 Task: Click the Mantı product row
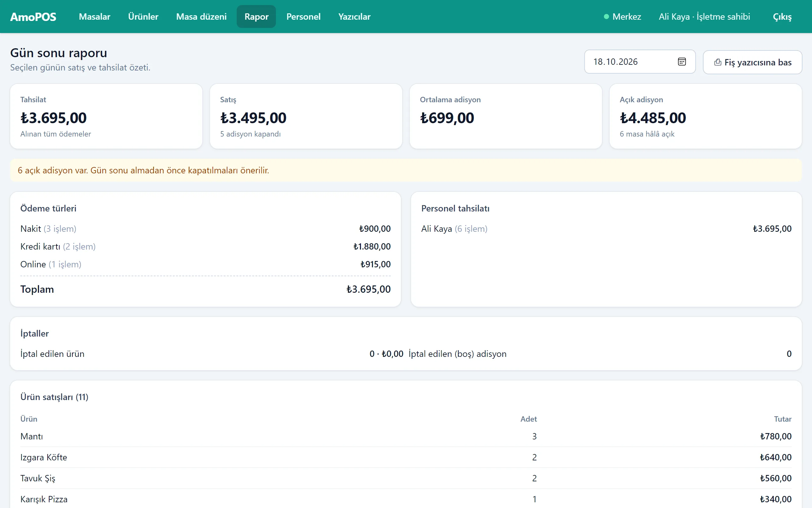[406, 437]
